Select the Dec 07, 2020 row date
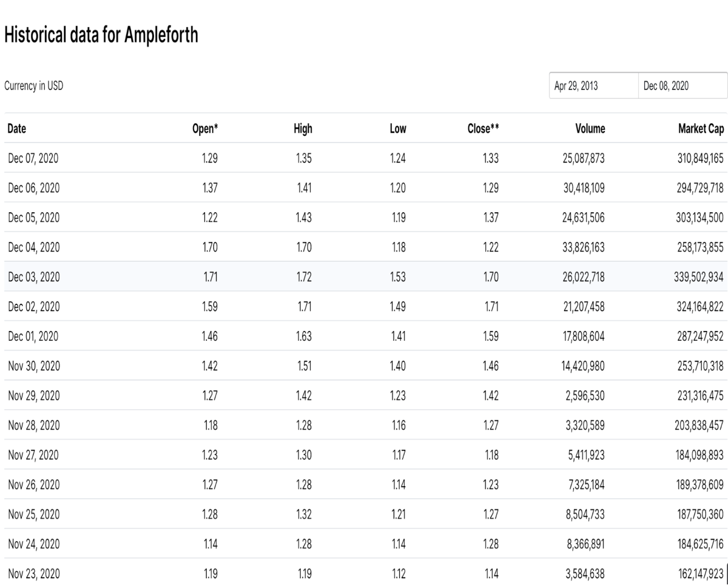This screenshot has height=585, width=728. (x=33, y=158)
